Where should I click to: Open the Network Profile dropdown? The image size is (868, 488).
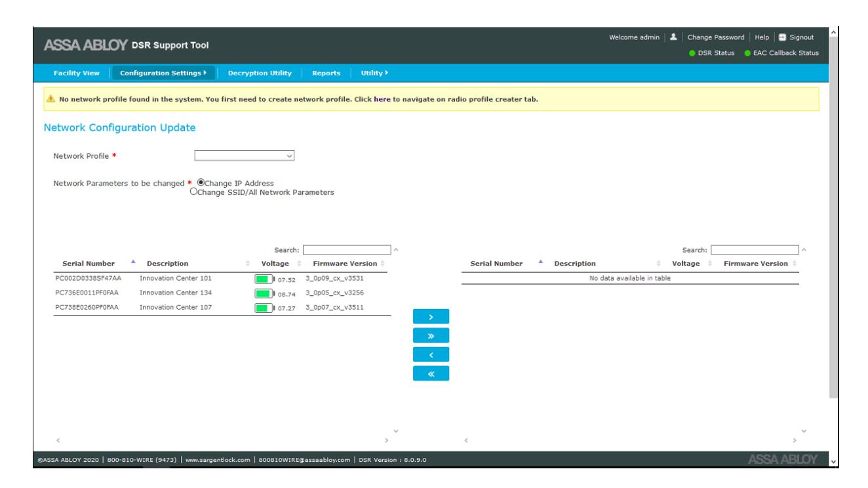click(x=245, y=155)
